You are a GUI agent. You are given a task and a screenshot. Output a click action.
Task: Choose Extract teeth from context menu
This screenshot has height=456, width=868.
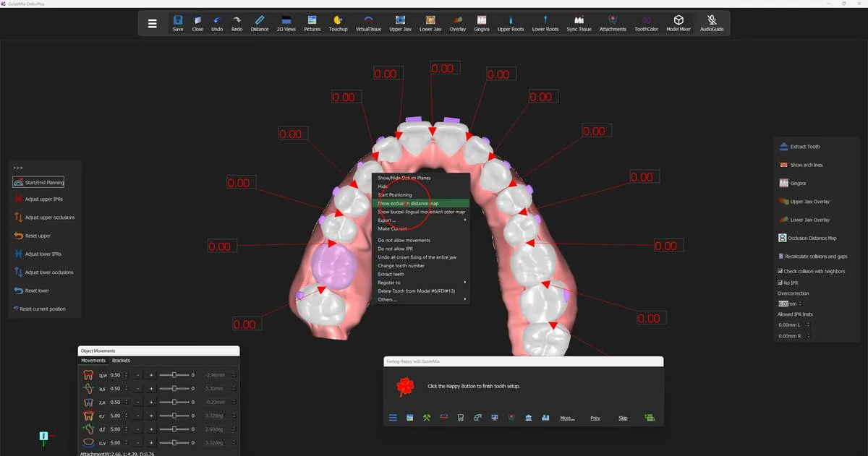421,274
